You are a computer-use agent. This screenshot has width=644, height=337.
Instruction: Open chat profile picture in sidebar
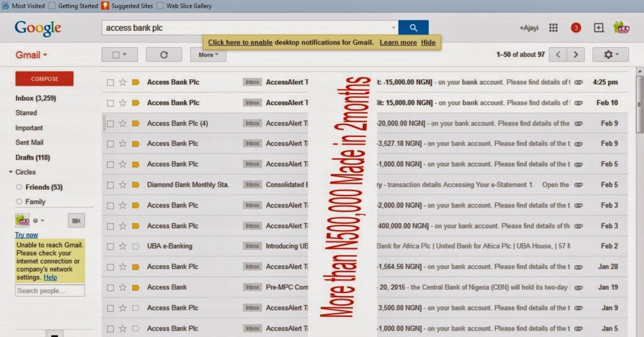[22, 221]
